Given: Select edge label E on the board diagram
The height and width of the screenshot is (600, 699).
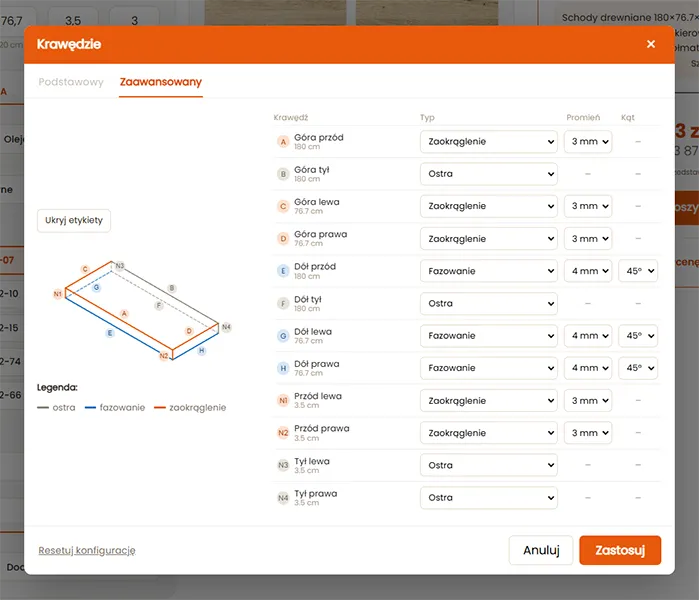Looking at the screenshot, I should pos(110,333).
